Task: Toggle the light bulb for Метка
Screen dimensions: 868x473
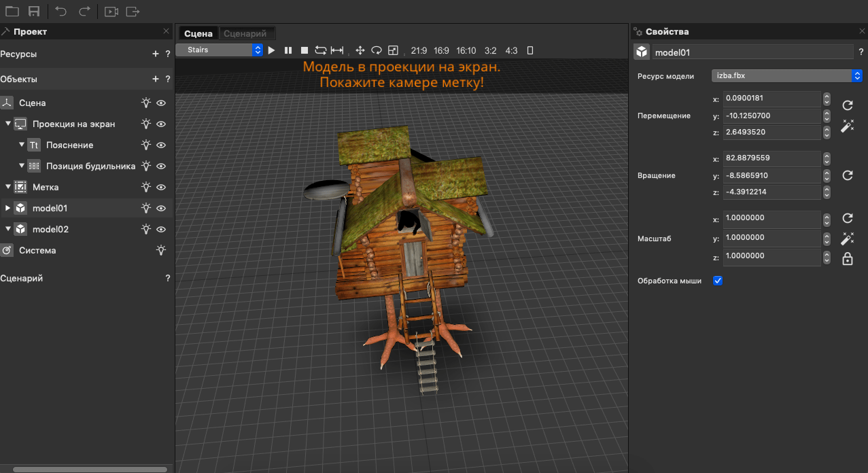Action: (x=145, y=188)
